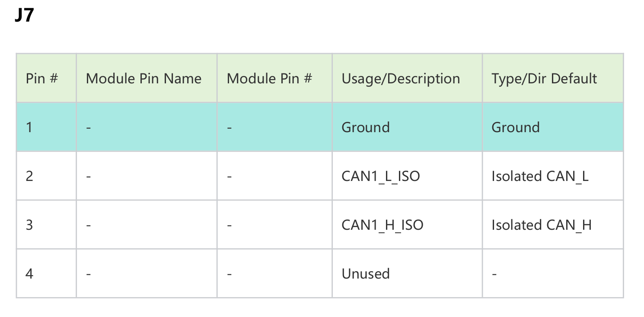Click Module Pin Name dash for pin 2
The height and width of the screenshot is (317, 644).
coord(88,176)
